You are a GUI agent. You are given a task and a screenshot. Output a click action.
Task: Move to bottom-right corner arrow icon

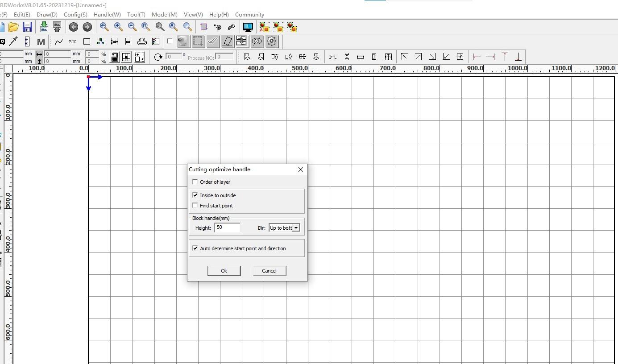(x=432, y=57)
